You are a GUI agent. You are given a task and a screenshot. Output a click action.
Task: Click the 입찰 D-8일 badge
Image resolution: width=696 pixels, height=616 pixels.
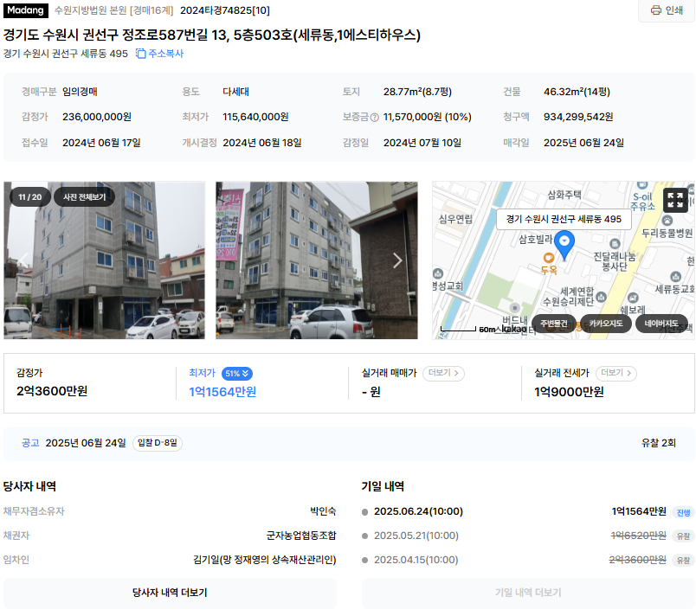pyautogui.click(x=158, y=443)
